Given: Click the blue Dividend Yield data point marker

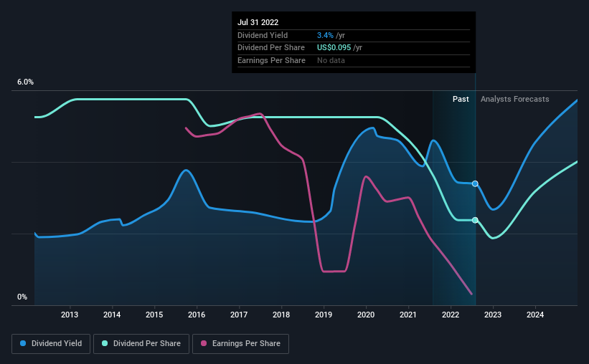Looking at the screenshot, I should tap(475, 183).
